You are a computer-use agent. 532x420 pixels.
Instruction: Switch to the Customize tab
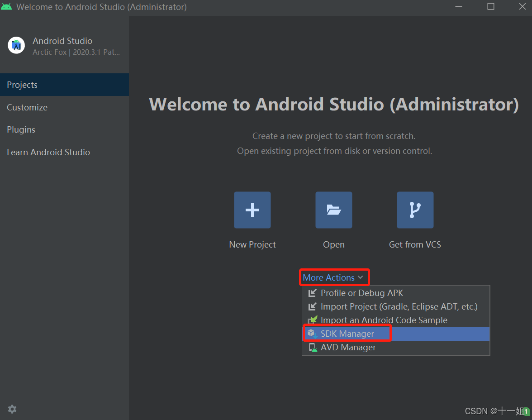(64, 107)
